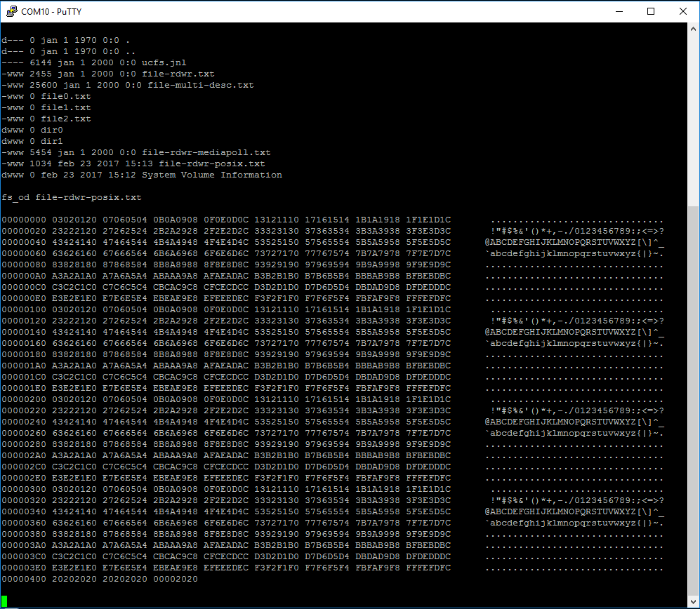The width and height of the screenshot is (700, 609).
Task: Click the offset '00000200' in hex dump
Action: point(24,399)
